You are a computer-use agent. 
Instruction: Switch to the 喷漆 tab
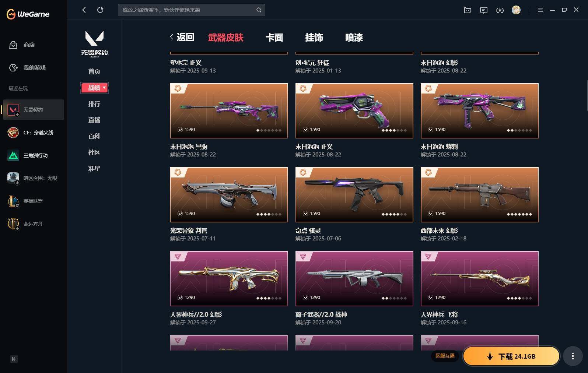click(x=354, y=37)
